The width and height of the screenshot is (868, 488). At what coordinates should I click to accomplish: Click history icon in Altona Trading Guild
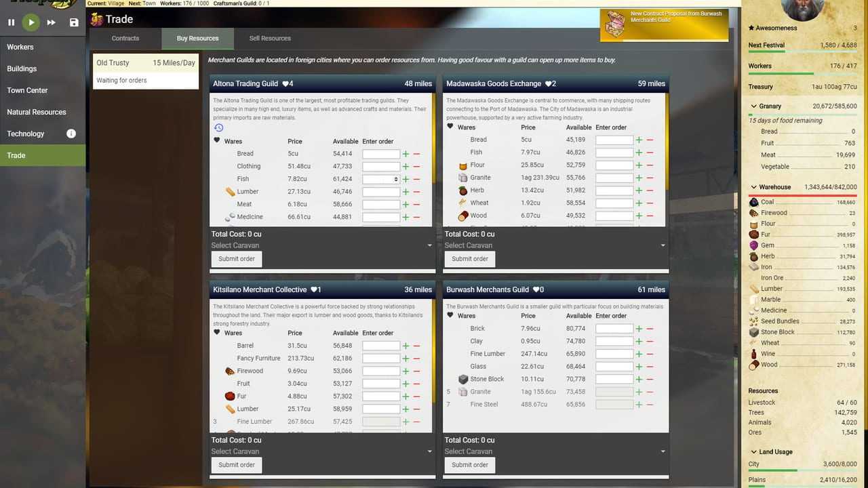[x=218, y=128]
